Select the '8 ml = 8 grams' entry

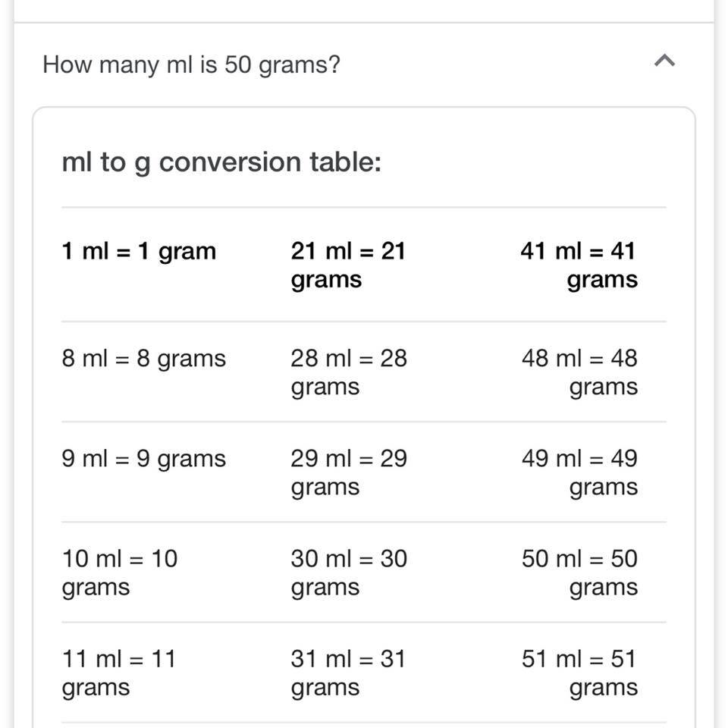coord(144,359)
